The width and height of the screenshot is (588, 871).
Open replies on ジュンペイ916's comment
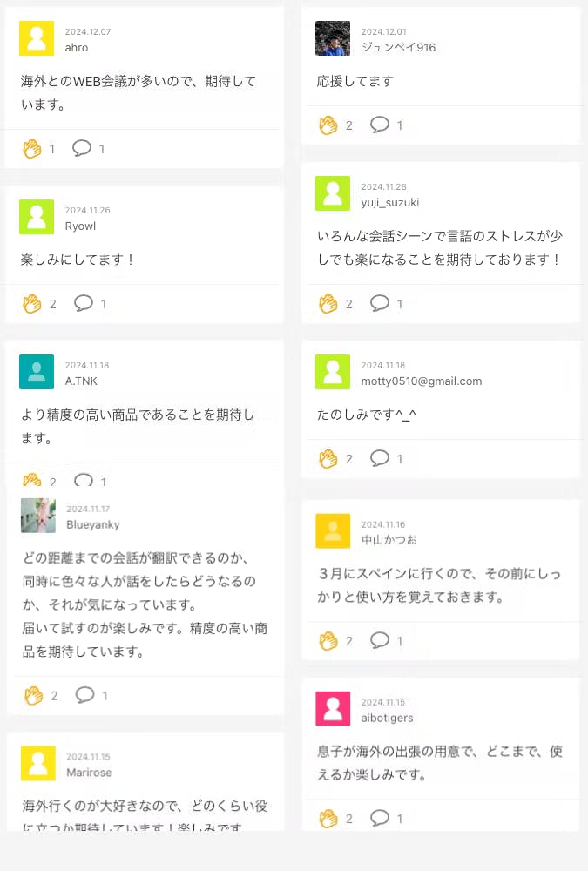(x=380, y=125)
